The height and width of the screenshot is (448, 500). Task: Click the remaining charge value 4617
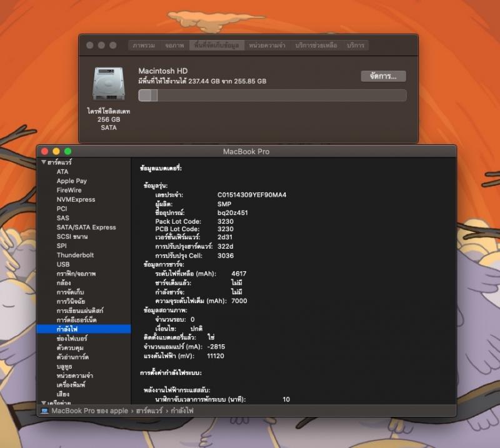(239, 274)
